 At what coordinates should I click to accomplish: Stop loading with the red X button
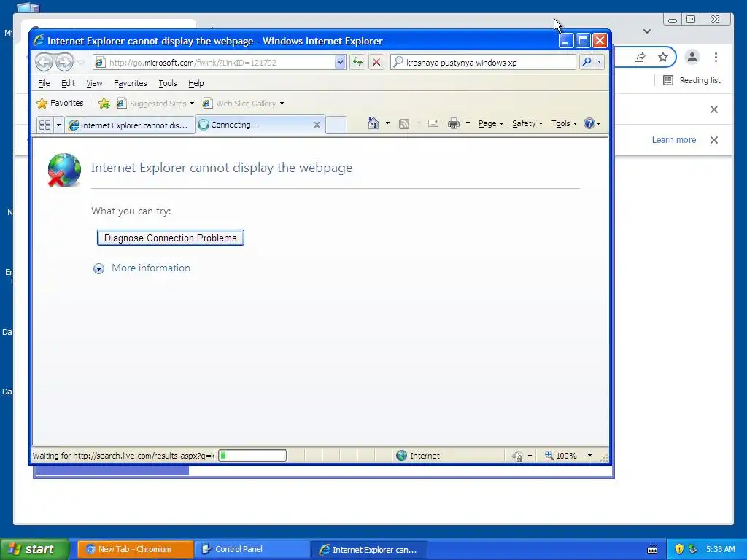point(376,63)
